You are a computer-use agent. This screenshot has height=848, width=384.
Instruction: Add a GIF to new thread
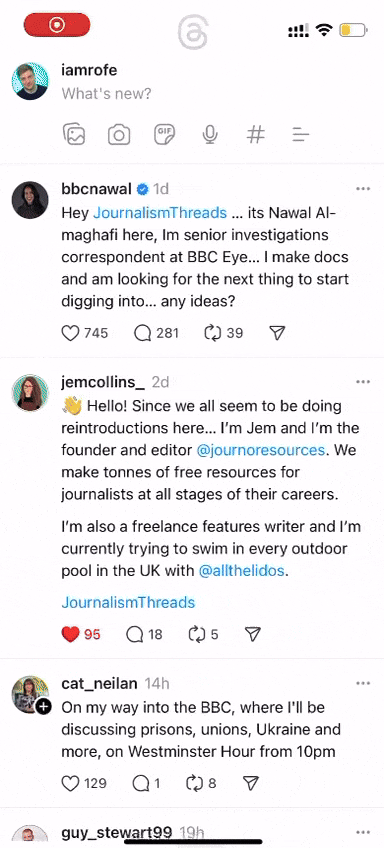[164, 134]
